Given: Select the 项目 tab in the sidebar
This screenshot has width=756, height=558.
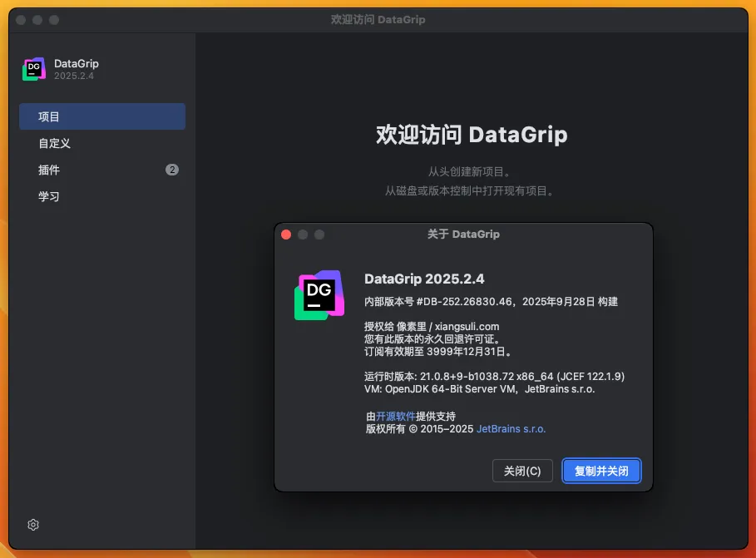Looking at the screenshot, I should coord(101,116).
